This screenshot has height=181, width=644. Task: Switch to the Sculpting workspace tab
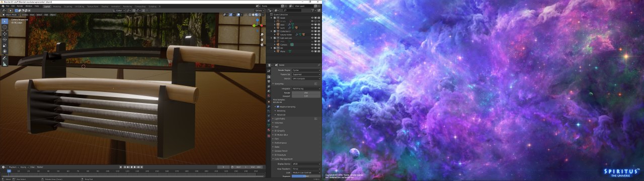click(67, 6)
